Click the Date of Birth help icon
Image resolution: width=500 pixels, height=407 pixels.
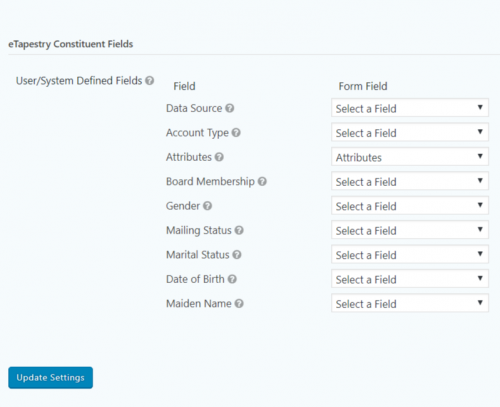(x=232, y=279)
